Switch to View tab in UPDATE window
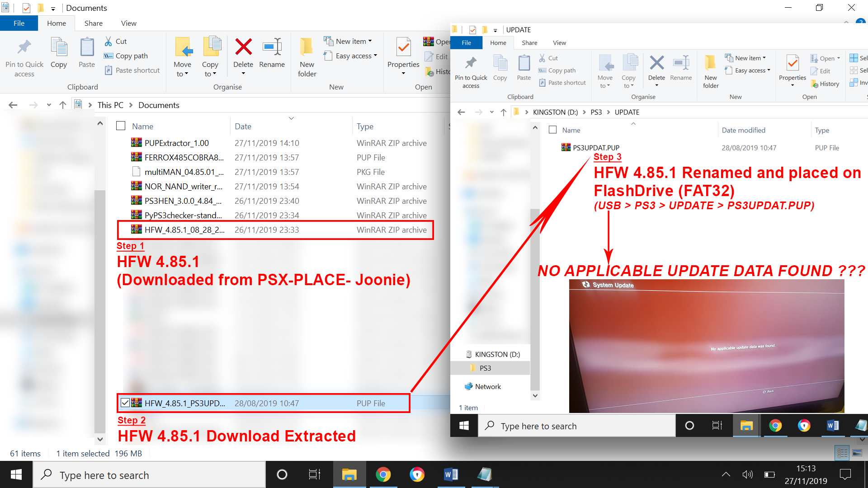Viewport: 868px width, 488px height. pyautogui.click(x=559, y=42)
